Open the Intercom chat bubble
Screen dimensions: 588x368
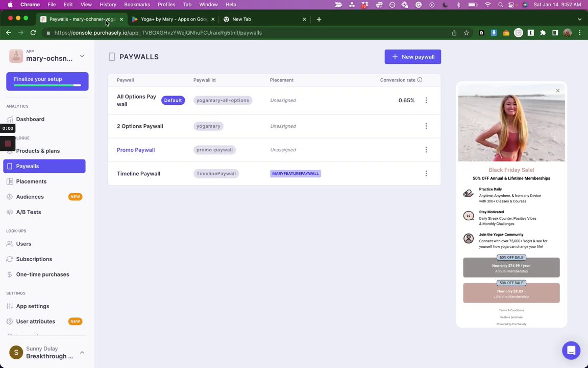(x=571, y=350)
